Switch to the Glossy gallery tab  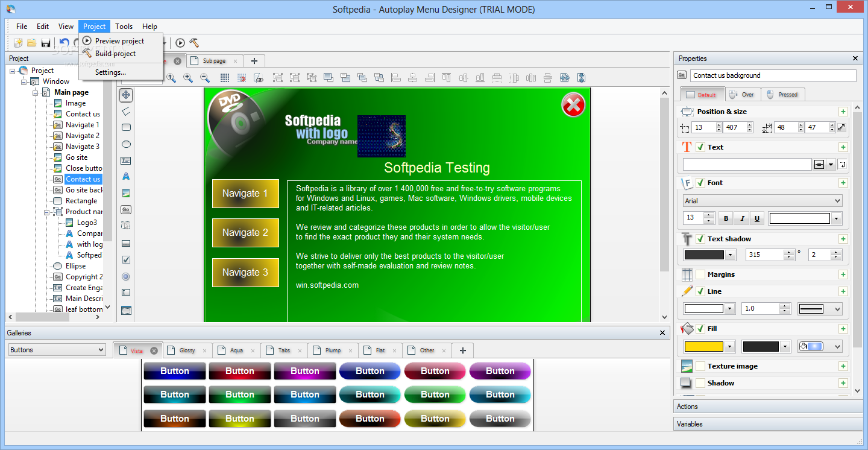click(x=187, y=350)
